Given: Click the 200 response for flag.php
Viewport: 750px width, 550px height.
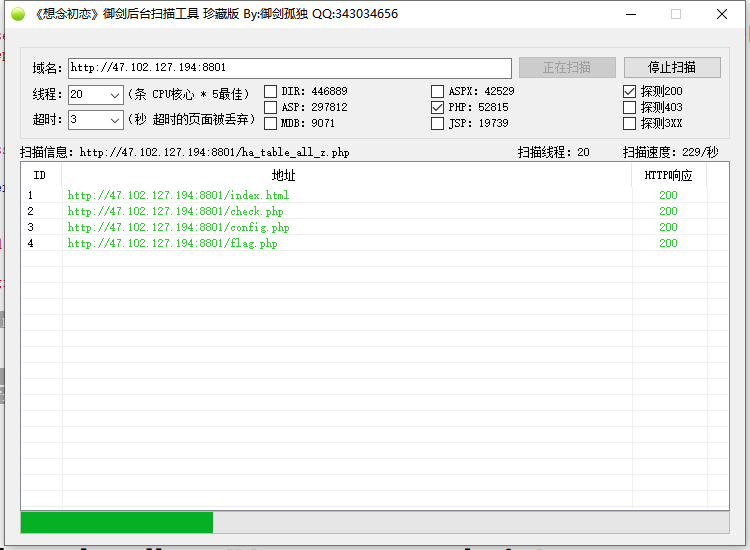Looking at the screenshot, I should [668, 243].
